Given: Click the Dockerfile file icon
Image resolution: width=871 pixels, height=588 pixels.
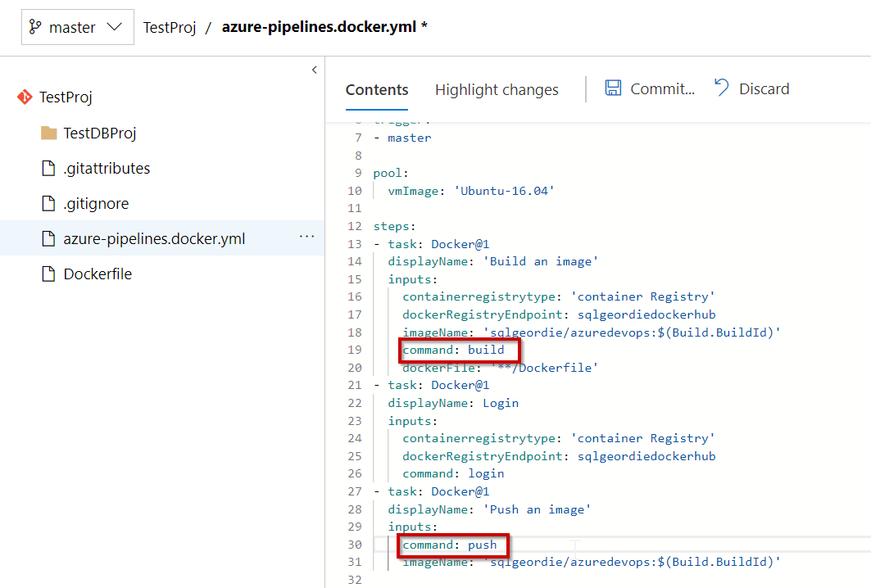Looking at the screenshot, I should (x=49, y=274).
